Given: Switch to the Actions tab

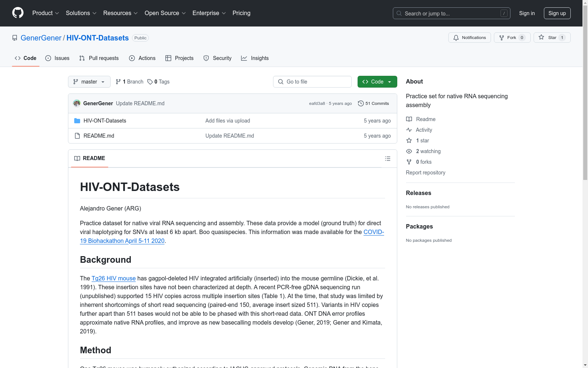Looking at the screenshot, I should pyautogui.click(x=142, y=58).
